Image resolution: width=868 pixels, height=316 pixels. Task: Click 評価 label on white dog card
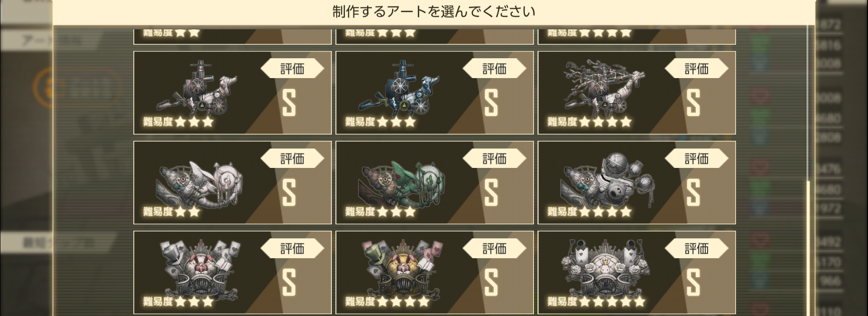292,69
